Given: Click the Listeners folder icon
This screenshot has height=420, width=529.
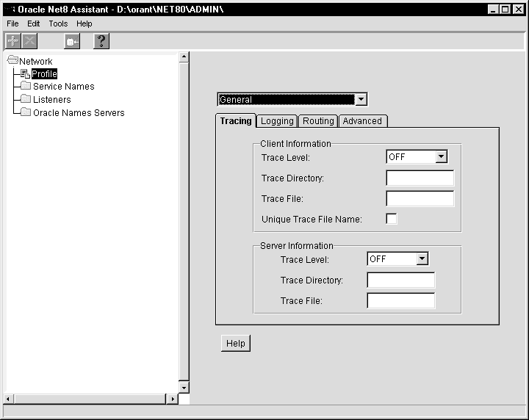Looking at the screenshot, I should coord(26,99).
